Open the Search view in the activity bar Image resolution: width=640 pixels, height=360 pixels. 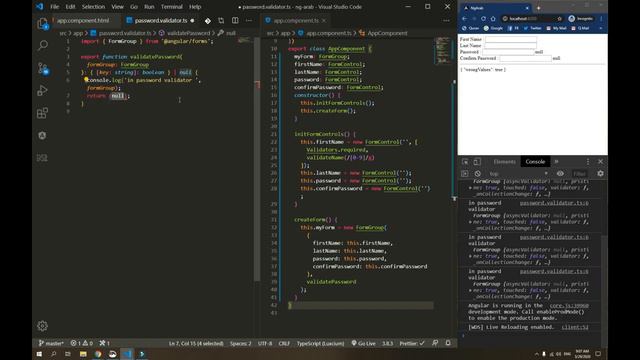(42, 45)
